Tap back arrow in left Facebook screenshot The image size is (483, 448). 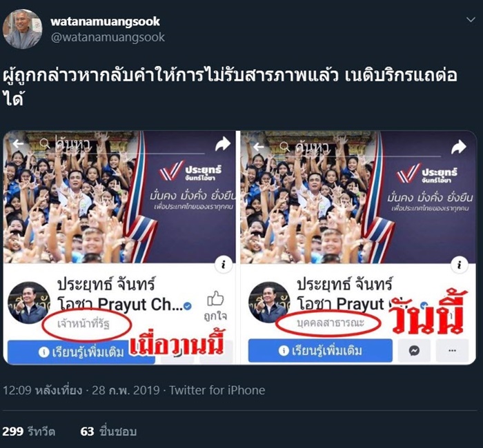click(18, 143)
